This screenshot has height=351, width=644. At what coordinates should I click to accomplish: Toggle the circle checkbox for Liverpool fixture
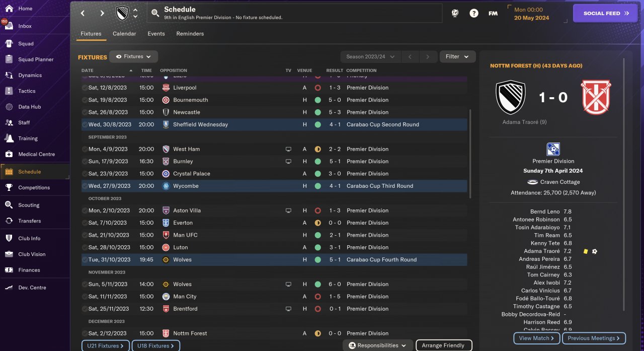pos(85,88)
